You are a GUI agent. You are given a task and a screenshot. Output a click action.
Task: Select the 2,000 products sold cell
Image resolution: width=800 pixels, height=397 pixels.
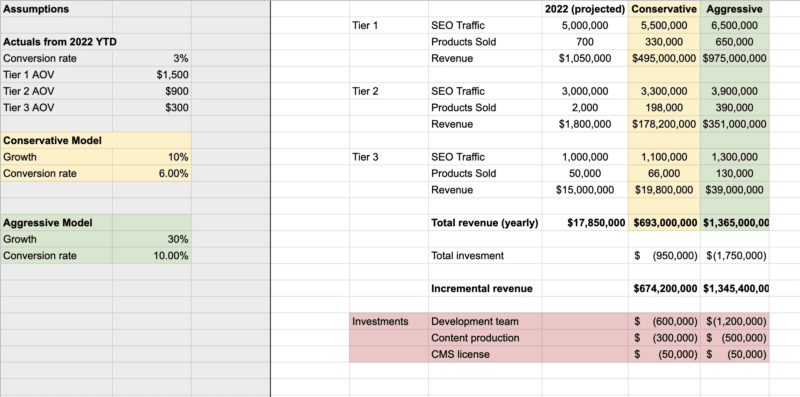pos(585,108)
